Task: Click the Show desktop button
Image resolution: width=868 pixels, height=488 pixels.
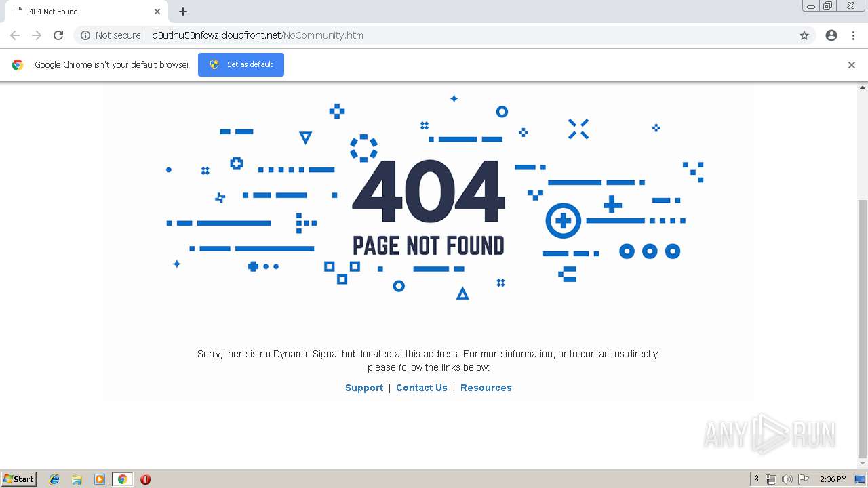Action: (x=861, y=479)
